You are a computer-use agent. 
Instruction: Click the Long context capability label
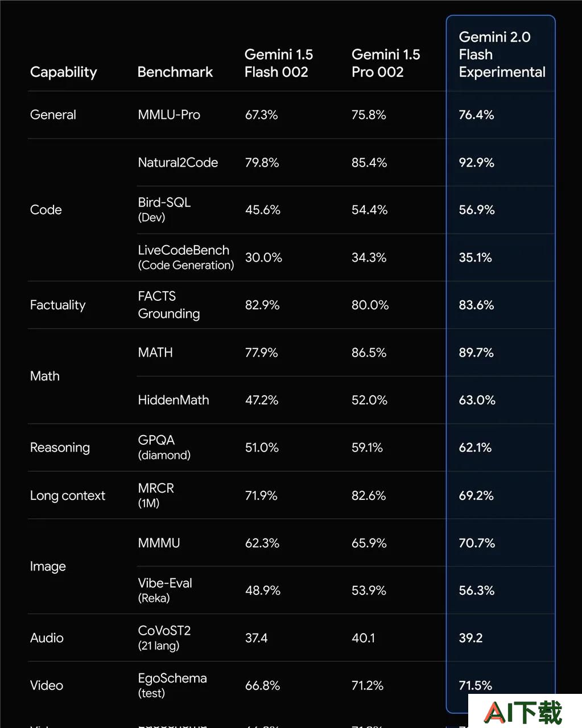tap(68, 496)
